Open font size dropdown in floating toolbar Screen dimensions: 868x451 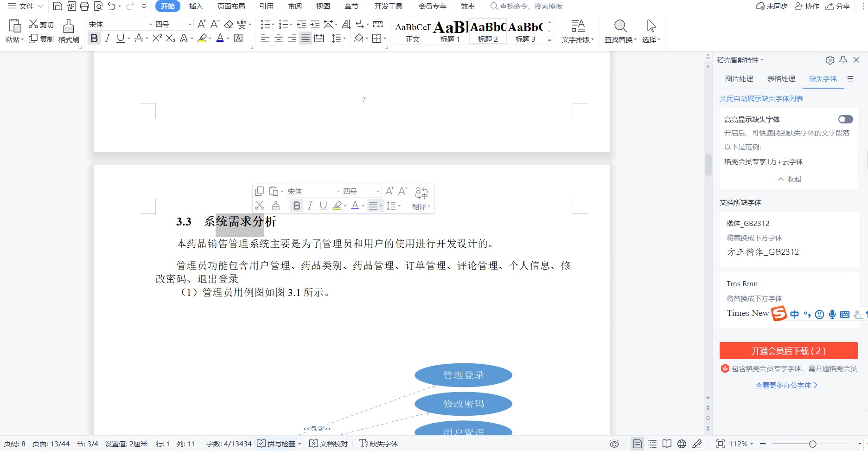click(x=377, y=191)
